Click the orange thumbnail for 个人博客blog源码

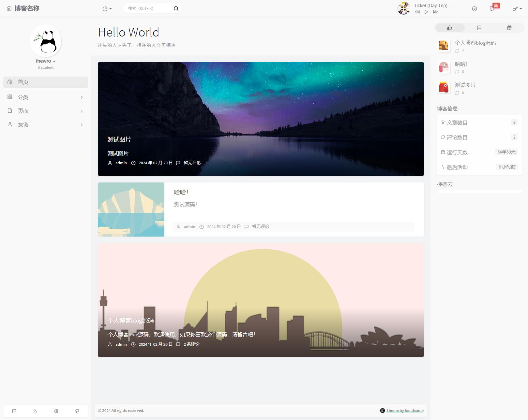444,46
